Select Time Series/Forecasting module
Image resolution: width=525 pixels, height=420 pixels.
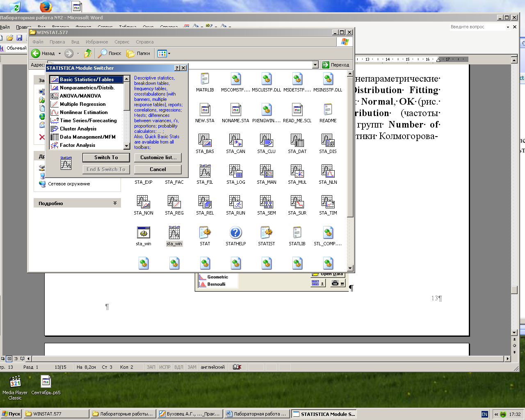86,121
